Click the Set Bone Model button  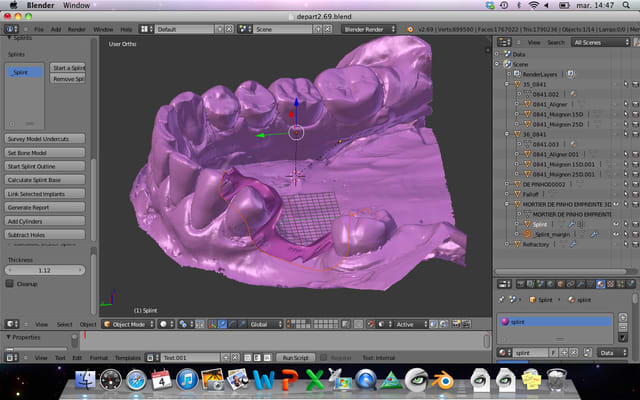45,153
